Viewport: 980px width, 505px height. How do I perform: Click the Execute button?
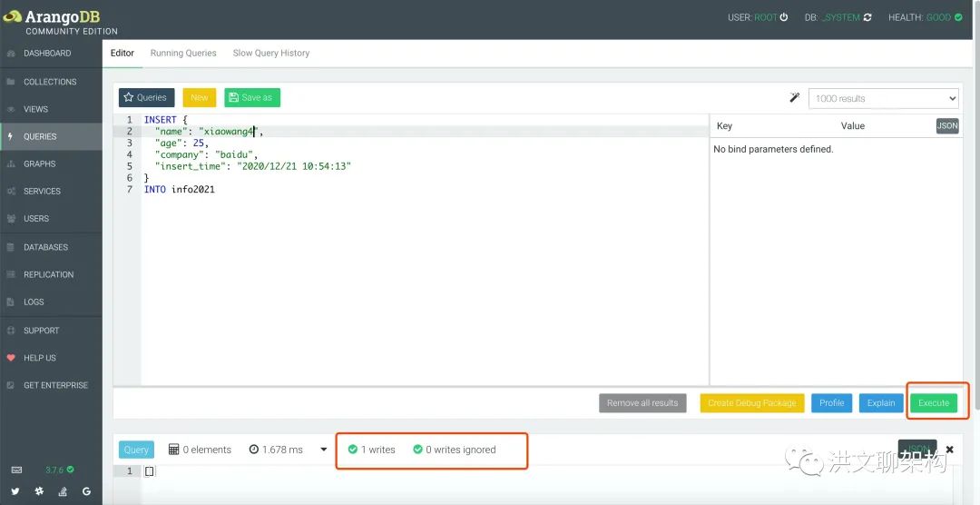934,403
